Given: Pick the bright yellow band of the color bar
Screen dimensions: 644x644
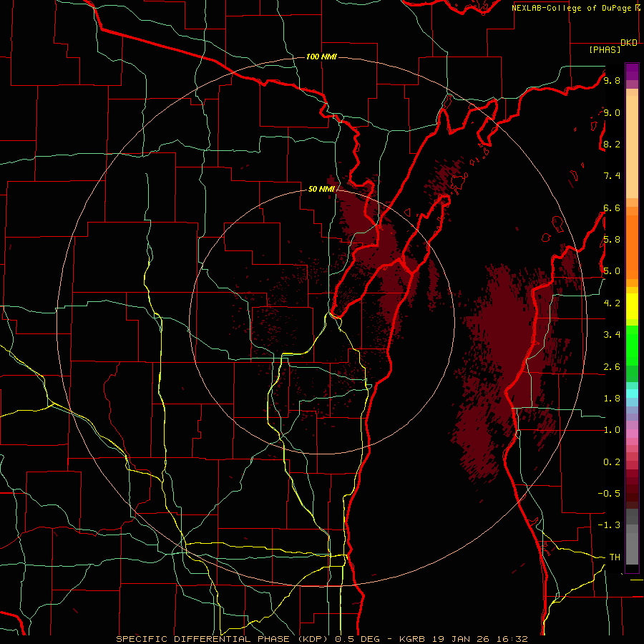Looking at the screenshot, I should coord(632,306).
